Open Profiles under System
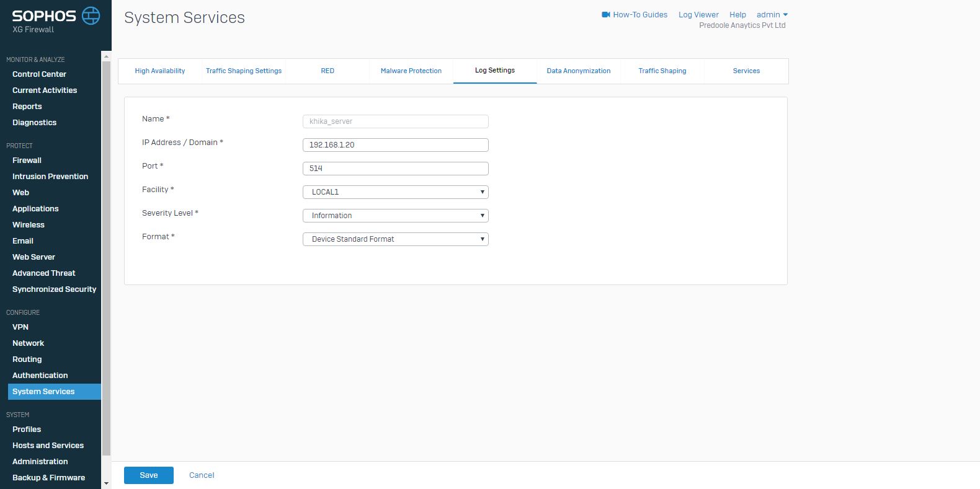 click(27, 430)
